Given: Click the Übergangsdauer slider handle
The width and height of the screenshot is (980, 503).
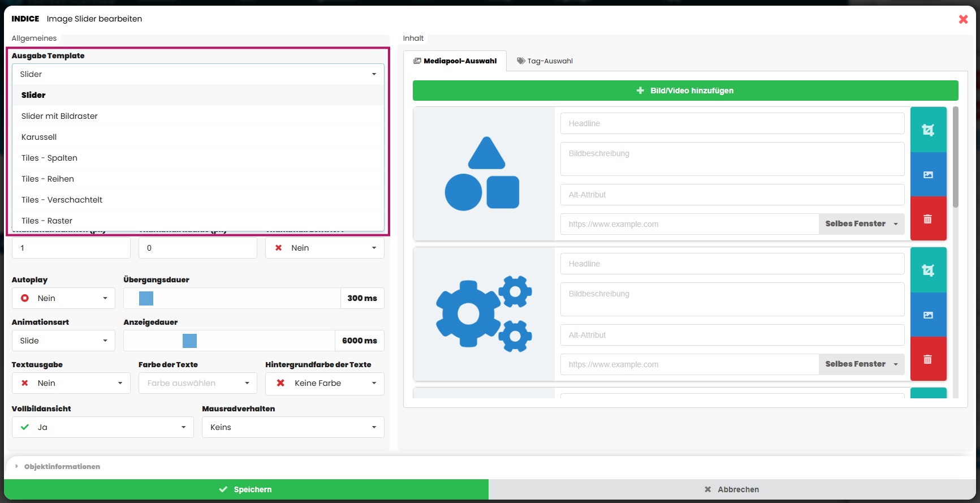Looking at the screenshot, I should coord(146,298).
